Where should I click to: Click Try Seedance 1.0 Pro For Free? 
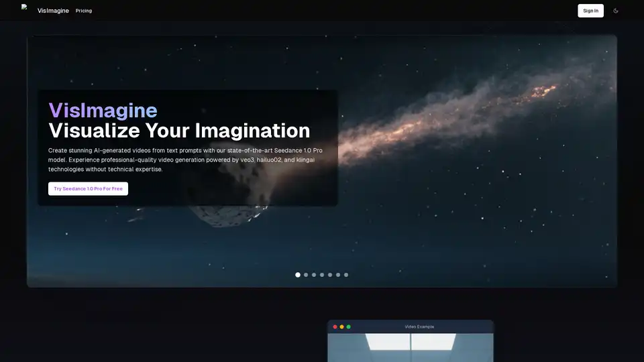(88, 188)
